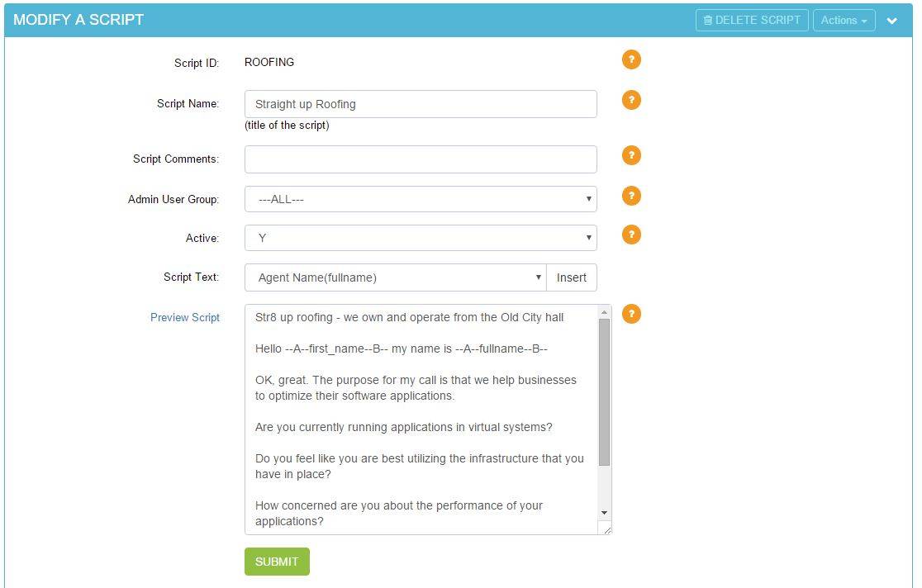Image resolution: width=922 pixels, height=588 pixels.
Task: Open help icon beside Script Comments field
Action: pos(631,155)
